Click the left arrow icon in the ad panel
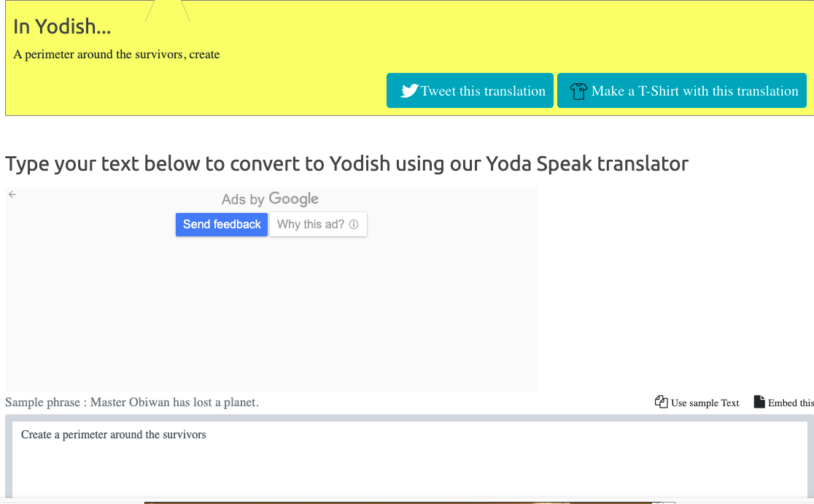Viewport: 814px width, 504px height. click(12, 194)
